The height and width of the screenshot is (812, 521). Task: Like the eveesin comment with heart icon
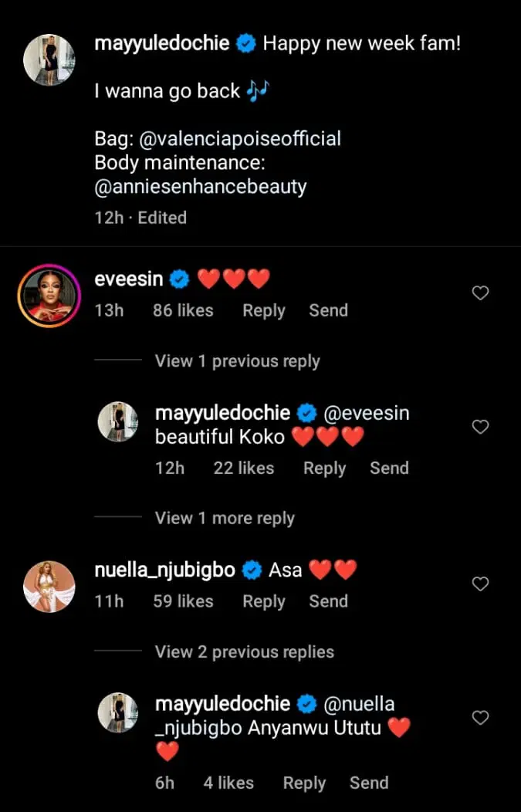coord(480,293)
